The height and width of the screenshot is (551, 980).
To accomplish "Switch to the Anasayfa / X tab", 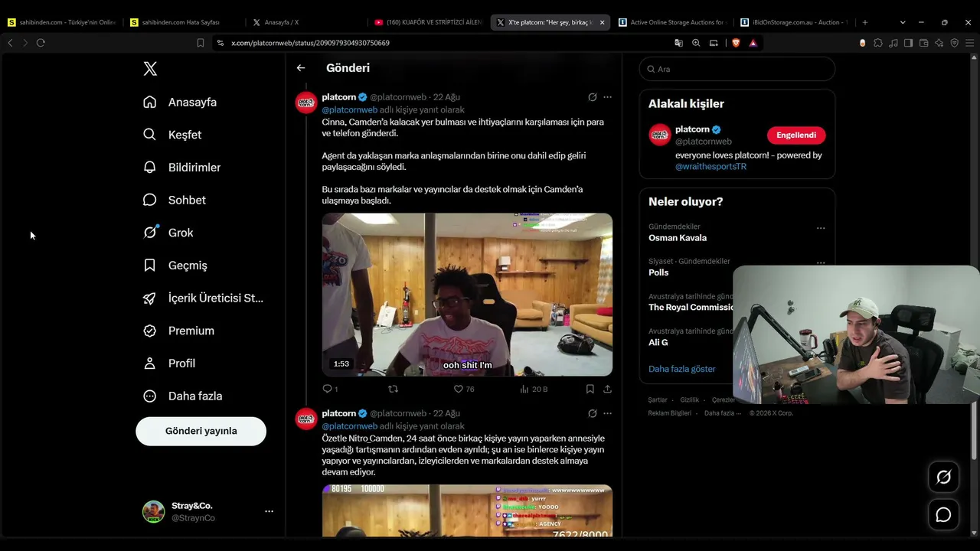I will [x=306, y=22].
